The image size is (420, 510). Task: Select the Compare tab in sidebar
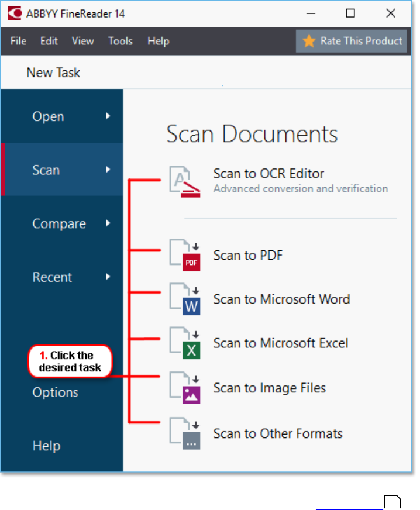tap(62, 223)
